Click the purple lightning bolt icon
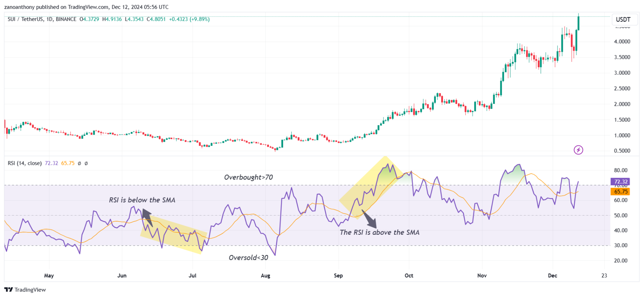The width and height of the screenshot is (644, 297). [x=578, y=150]
